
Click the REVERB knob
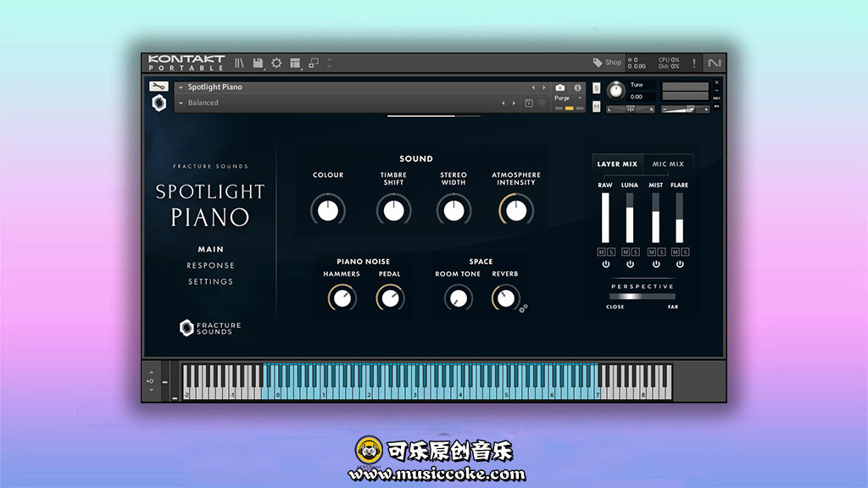coord(505,298)
